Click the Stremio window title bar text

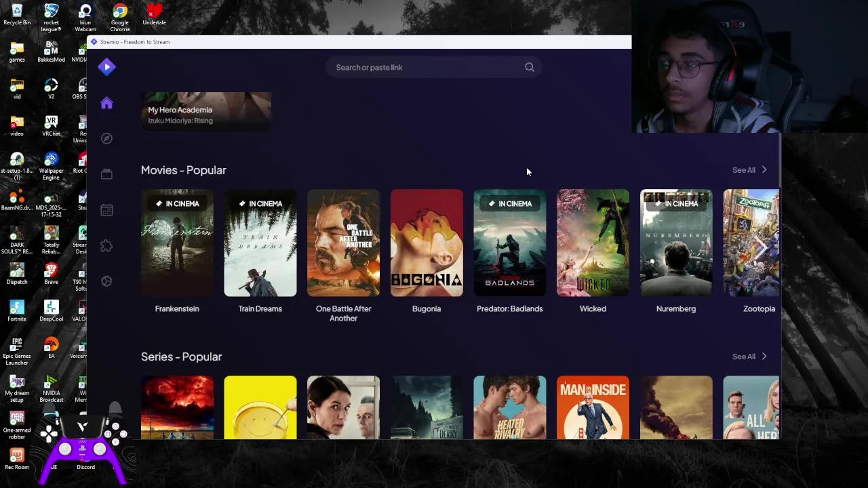point(135,42)
